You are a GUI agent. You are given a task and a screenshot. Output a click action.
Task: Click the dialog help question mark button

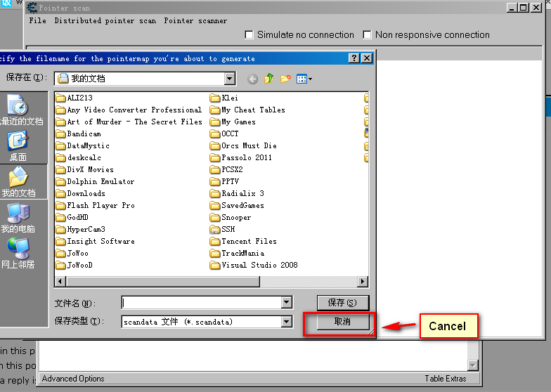tap(354, 58)
